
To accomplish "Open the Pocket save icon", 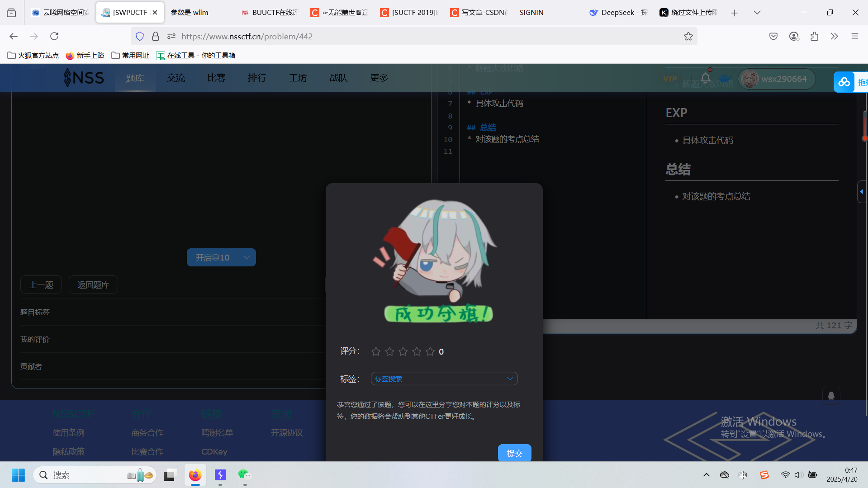I will click(773, 36).
